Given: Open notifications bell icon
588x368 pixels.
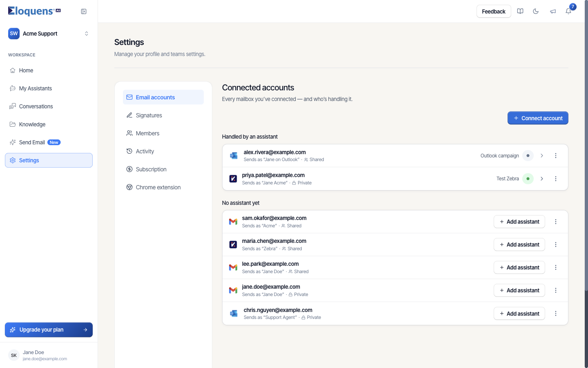Looking at the screenshot, I should (568, 11).
